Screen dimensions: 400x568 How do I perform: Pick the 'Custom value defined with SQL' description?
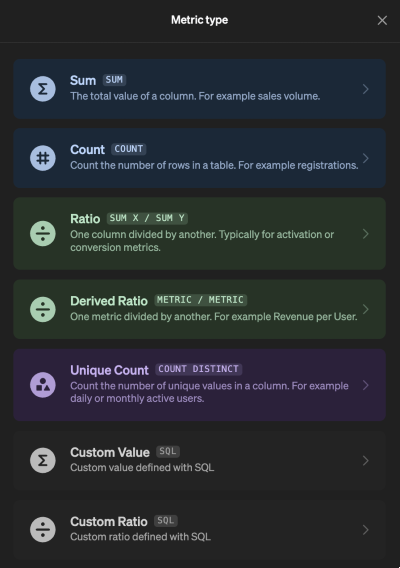coord(142,468)
